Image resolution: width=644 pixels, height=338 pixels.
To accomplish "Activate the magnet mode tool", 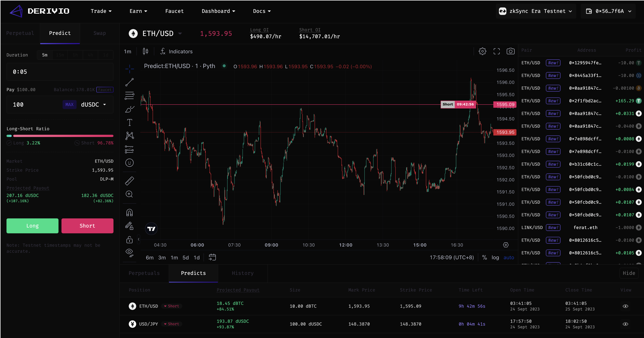I will click(130, 212).
